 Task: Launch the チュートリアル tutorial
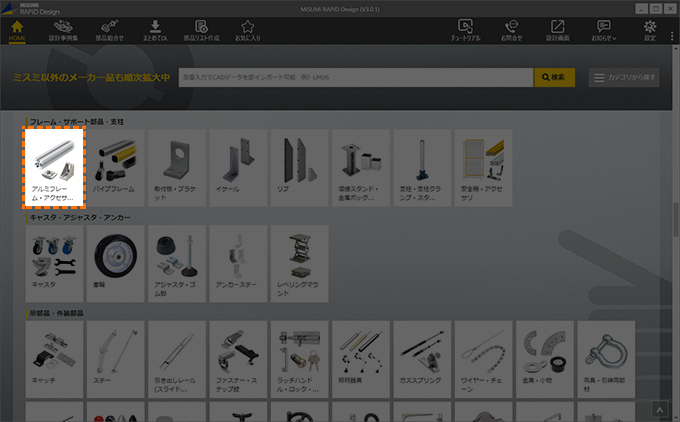pos(467,30)
